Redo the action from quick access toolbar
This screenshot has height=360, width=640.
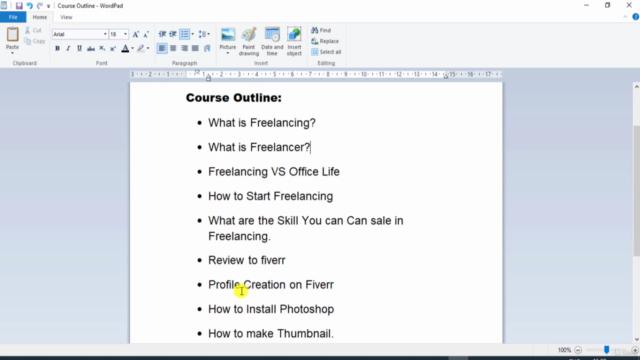pyautogui.click(x=40, y=6)
